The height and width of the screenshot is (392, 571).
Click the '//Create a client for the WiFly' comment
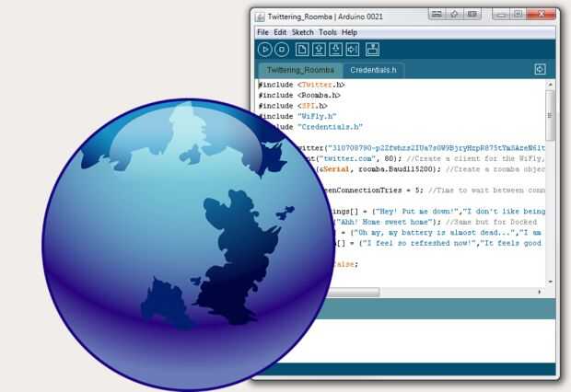[475, 158]
